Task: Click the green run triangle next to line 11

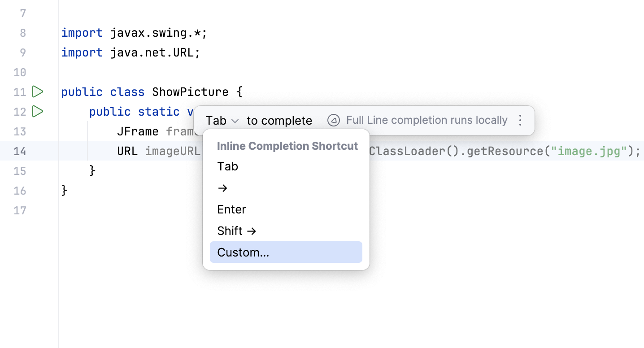Action: coord(38,91)
